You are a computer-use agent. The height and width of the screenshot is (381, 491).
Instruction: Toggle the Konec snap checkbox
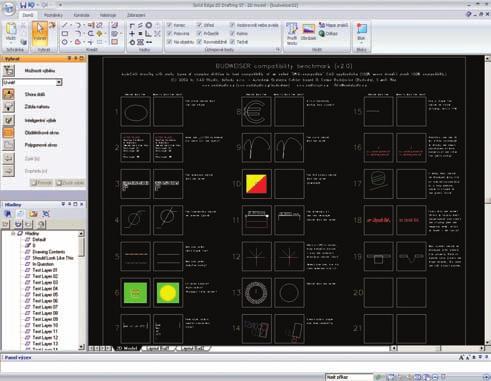(x=169, y=25)
